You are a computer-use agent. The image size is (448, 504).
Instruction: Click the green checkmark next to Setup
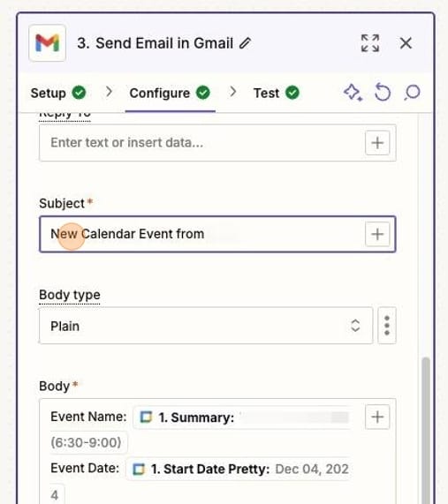(79, 93)
